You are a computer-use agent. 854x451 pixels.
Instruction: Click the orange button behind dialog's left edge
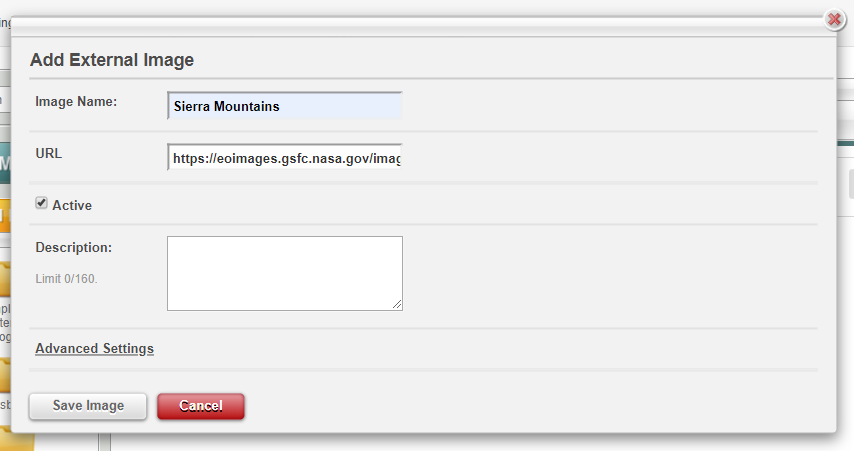point(5,216)
